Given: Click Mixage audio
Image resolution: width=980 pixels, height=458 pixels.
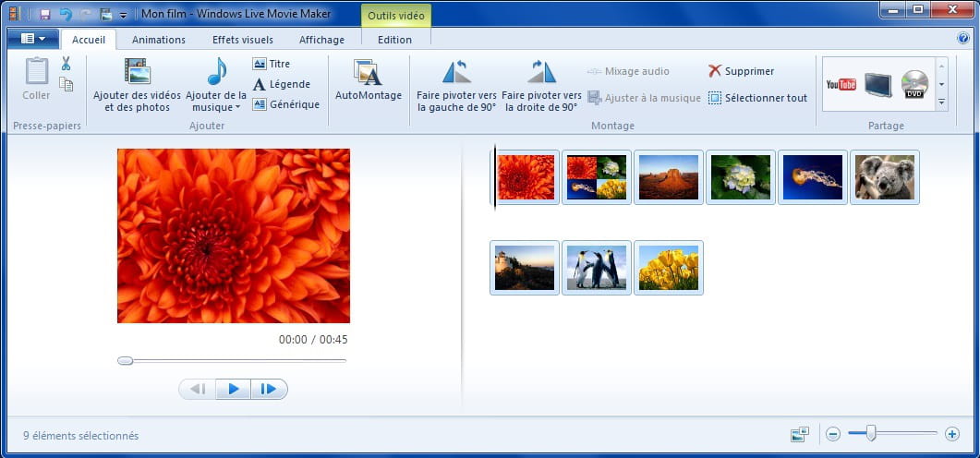Looking at the screenshot, I should click(628, 71).
